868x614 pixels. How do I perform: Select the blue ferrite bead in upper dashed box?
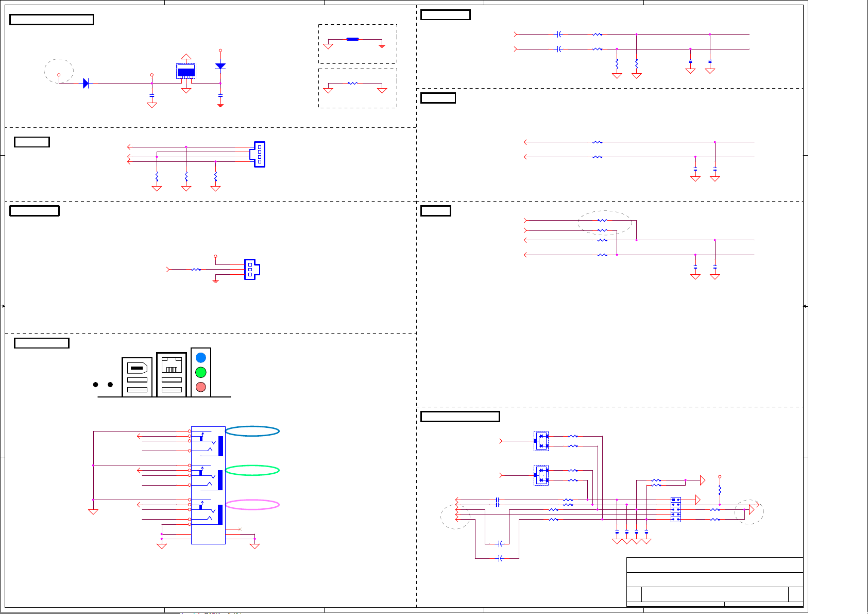pyautogui.click(x=353, y=39)
